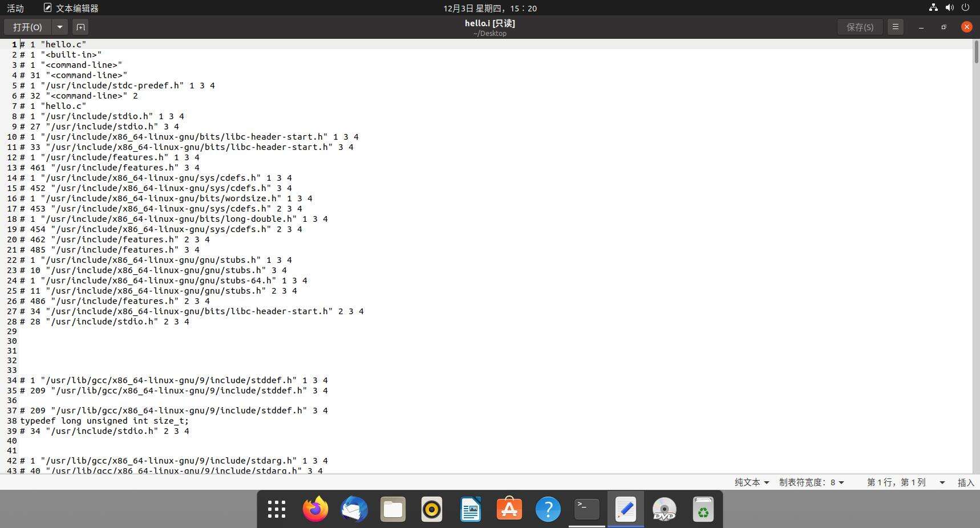Open 文本编辑器 application menu
Screen dimensions: 980x528
coord(71,8)
